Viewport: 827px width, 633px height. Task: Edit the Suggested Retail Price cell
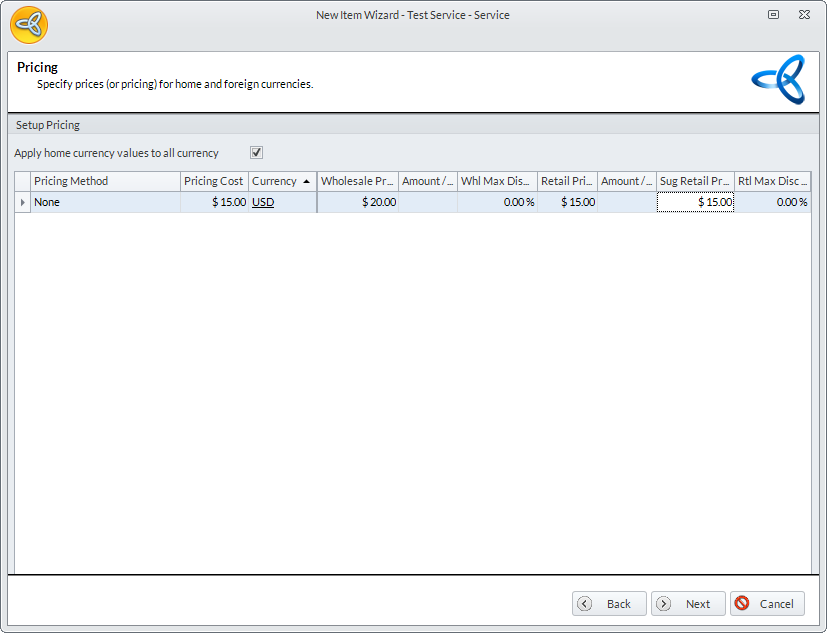click(695, 202)
